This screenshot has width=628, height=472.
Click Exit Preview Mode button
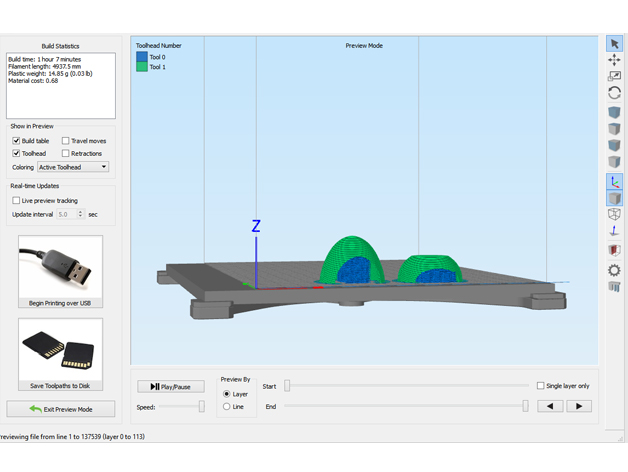[x=60, y=409]
